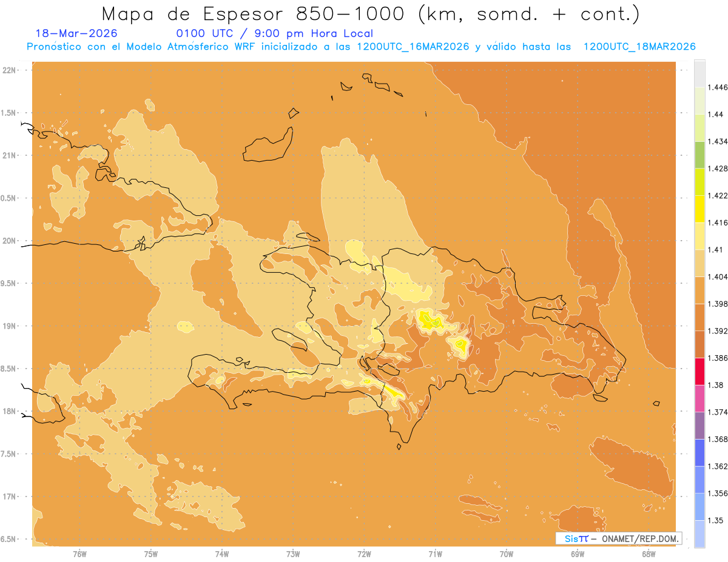This screenshot has width=728, height=562.
Task: Click legend value "1.416"
Action: [718, 222]
